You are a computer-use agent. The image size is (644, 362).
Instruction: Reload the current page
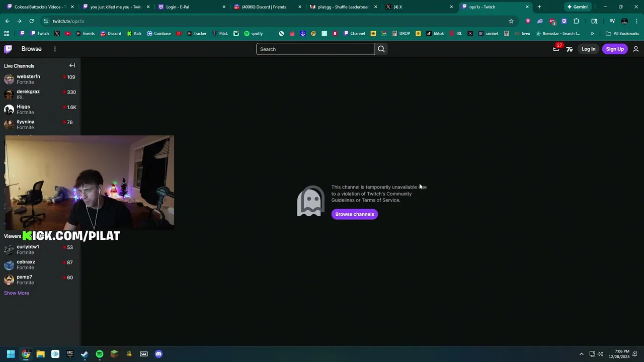point(31,21)
